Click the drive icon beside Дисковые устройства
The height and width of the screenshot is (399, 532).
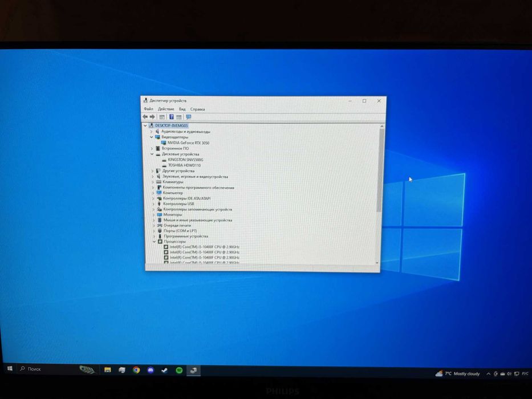[x=158, y=154]
